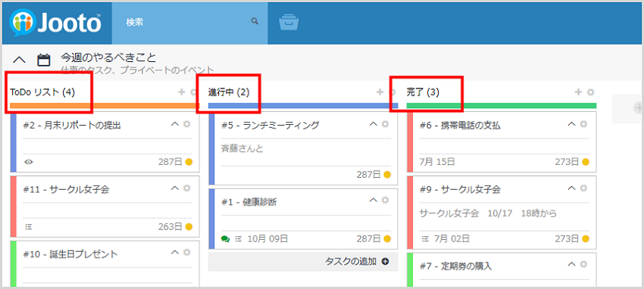Collapse the #9 サークル女子会 card
644x289 pixels.
(x=572, y=188)
